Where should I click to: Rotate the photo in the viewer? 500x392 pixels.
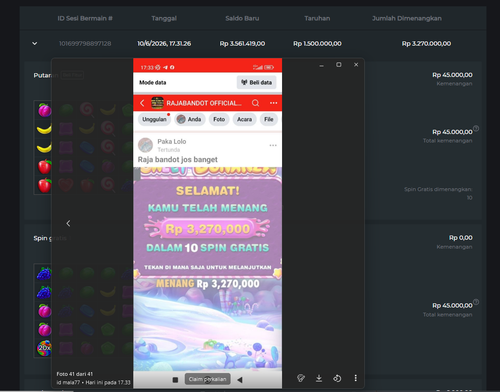point(337,378)
